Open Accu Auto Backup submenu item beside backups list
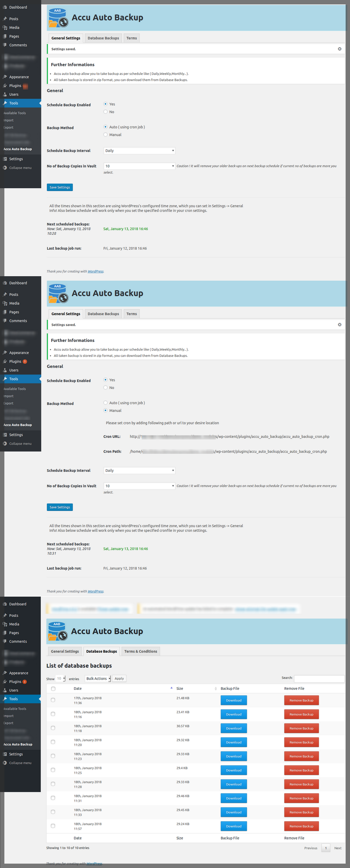The width and height of the screenshot is (350, 868). click(x=18, y=744)
